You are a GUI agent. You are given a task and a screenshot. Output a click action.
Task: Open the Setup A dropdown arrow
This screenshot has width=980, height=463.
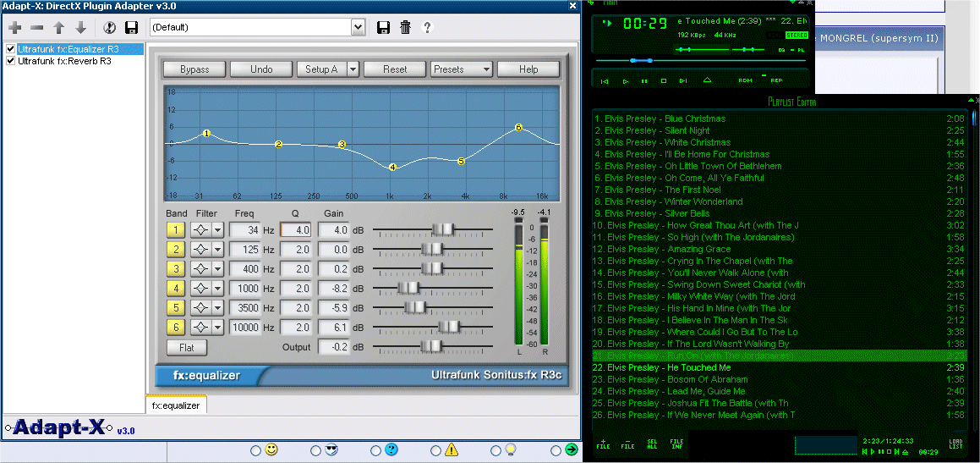coord(353,69)
